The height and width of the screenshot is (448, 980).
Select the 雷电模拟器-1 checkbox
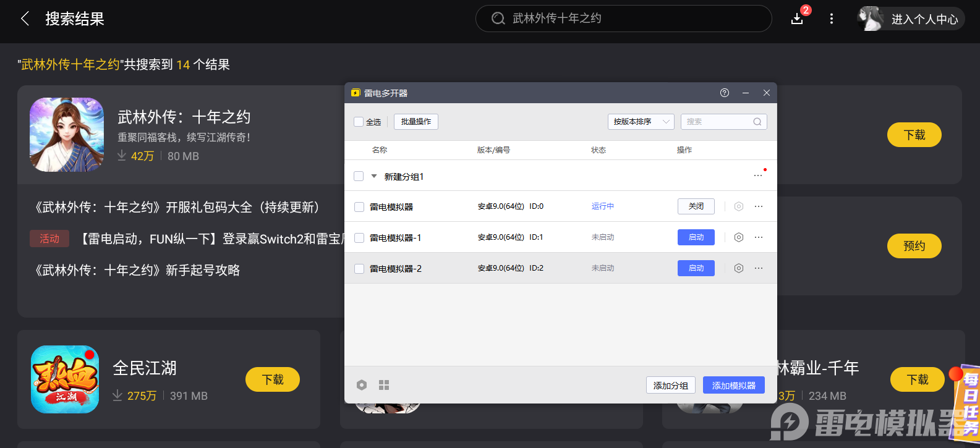tap(359, 238)
